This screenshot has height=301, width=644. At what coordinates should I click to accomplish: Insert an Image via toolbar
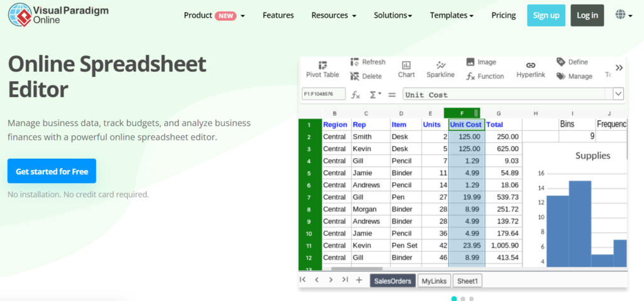[470, 62]
